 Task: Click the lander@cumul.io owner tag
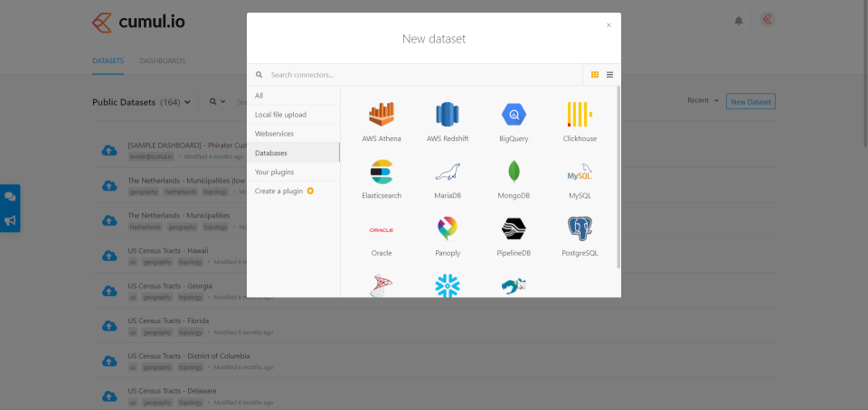(151, 156)
